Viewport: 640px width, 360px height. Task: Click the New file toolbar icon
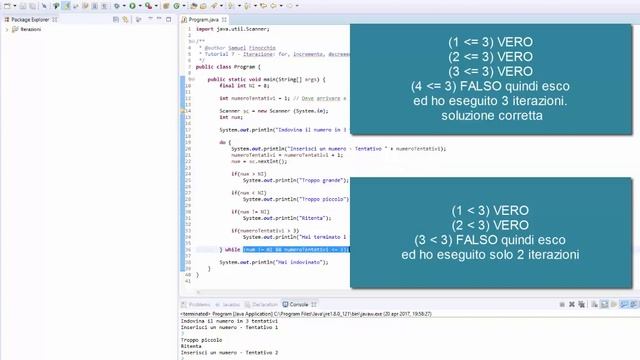7,6
